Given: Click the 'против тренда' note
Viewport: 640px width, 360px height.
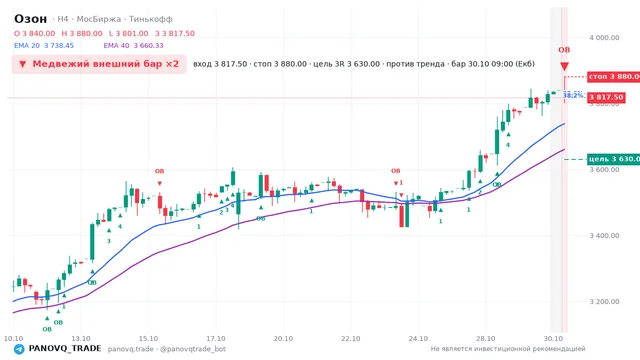Looking at the screenshot, I should (x=415, y=64).
